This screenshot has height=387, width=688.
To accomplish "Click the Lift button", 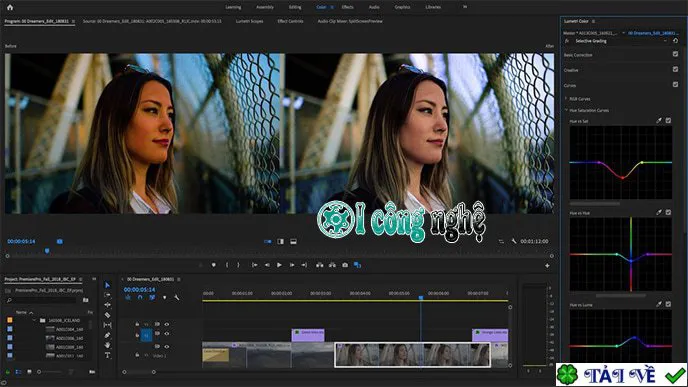I will click(319, 265).
